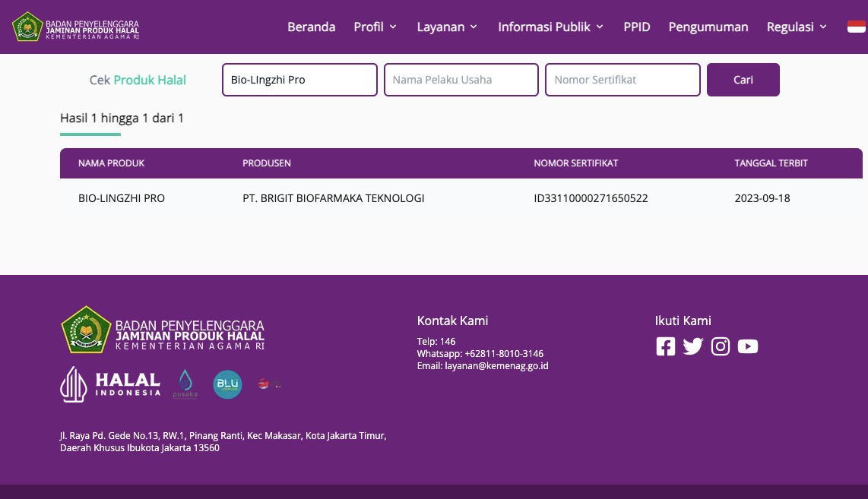Go to the Beranda page
868x499 pixels.
tap(311, 27)
